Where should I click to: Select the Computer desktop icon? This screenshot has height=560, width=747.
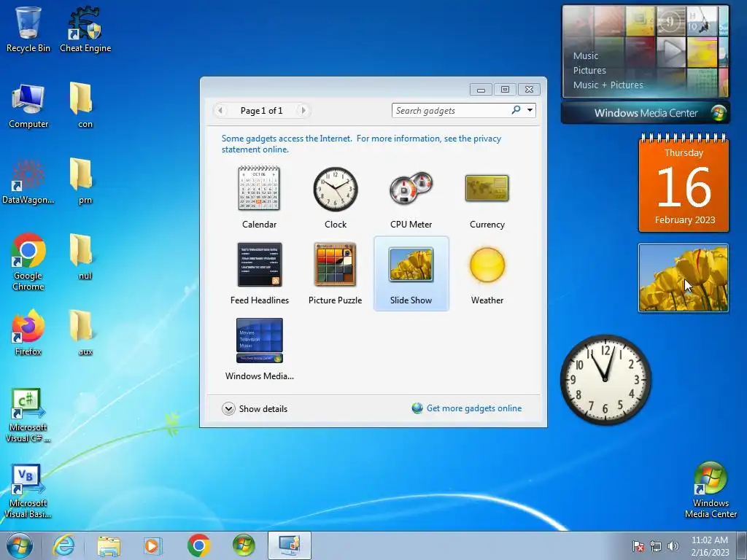click(28, 105)
